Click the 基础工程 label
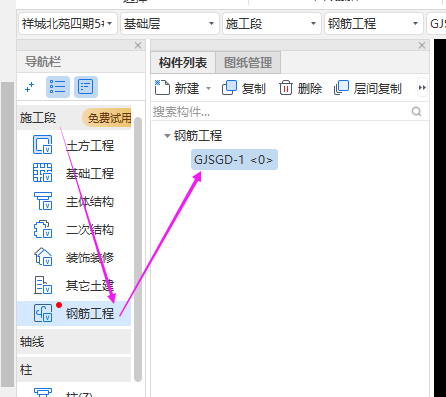This screenshot has width=446, height=397. 90,174
